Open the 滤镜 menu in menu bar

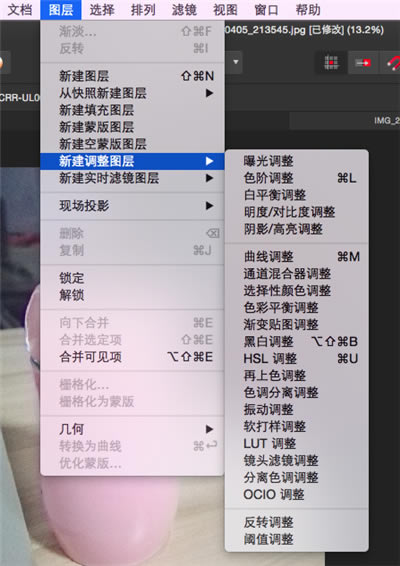tap(184, 10)
